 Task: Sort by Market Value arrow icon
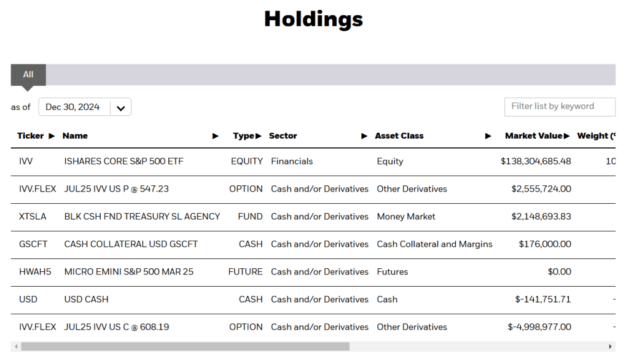pyautogui.click(x=566, y=136)
